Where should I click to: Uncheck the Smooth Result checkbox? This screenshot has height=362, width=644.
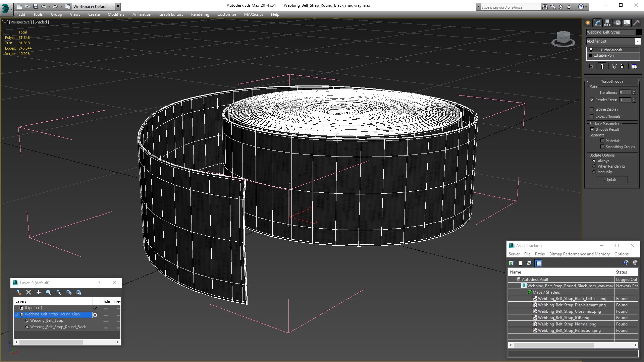pyautogui.click(x=592, y=129)
